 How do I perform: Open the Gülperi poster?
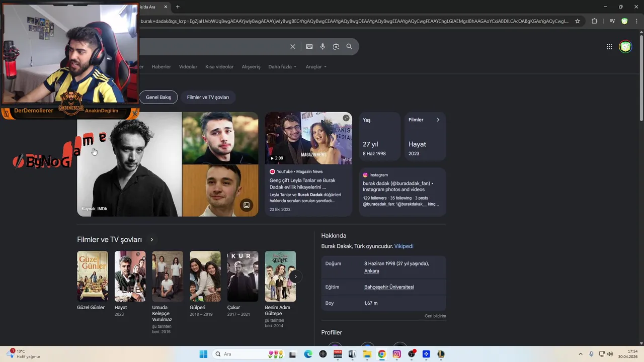tap(205, 276)
